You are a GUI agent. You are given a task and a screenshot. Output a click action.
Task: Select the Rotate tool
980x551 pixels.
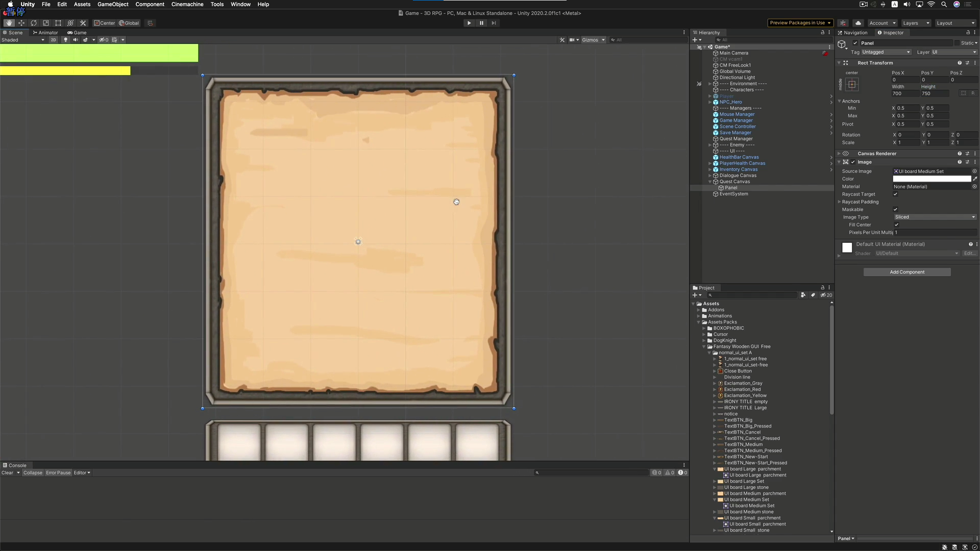coord(34,23)
